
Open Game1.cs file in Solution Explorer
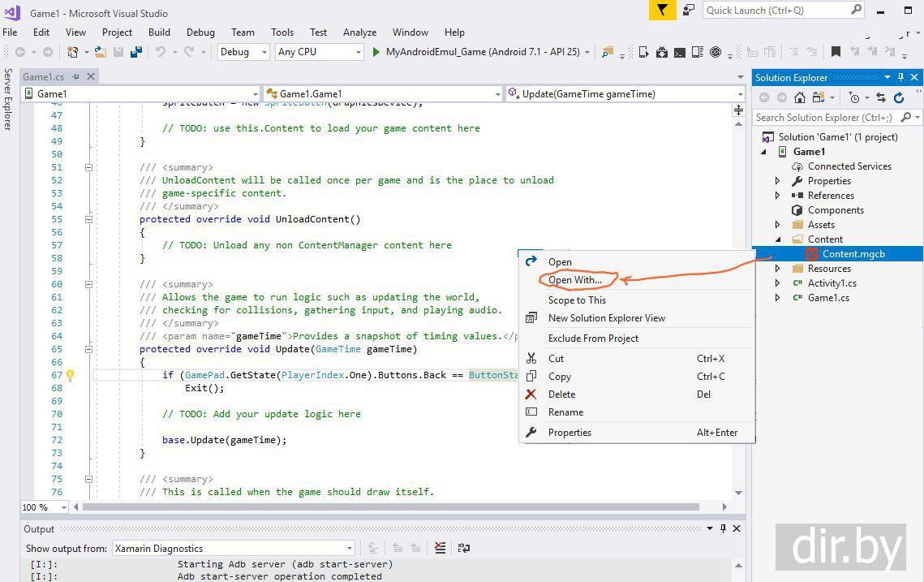[x=828, y=298]
